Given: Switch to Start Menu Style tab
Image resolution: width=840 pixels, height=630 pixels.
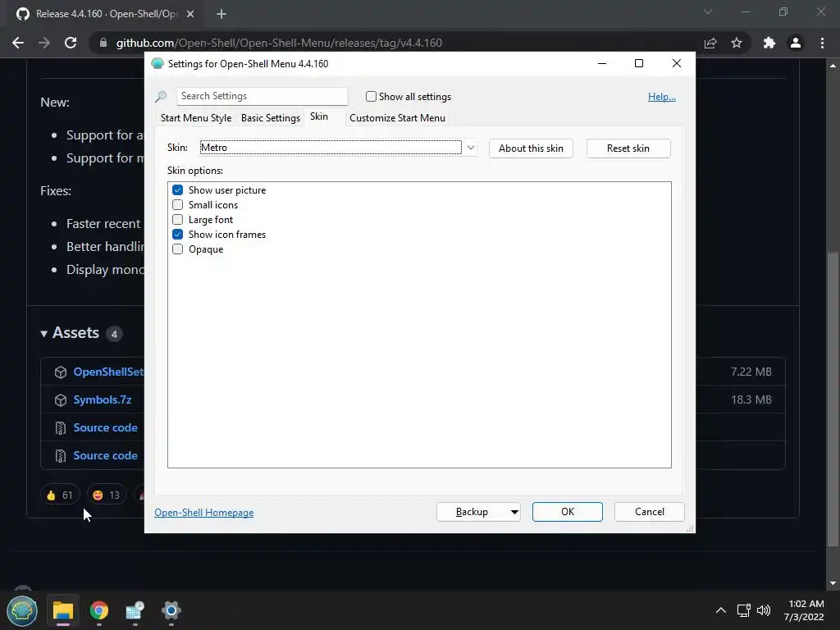Looking at the screenshot, I should pos(196,118).
